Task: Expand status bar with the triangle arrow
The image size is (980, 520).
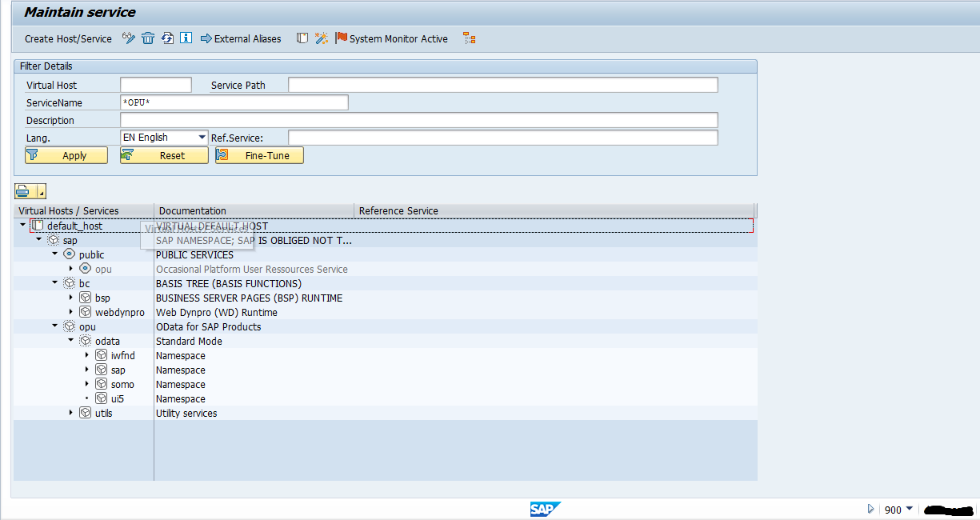Action: tap(871, 509)
